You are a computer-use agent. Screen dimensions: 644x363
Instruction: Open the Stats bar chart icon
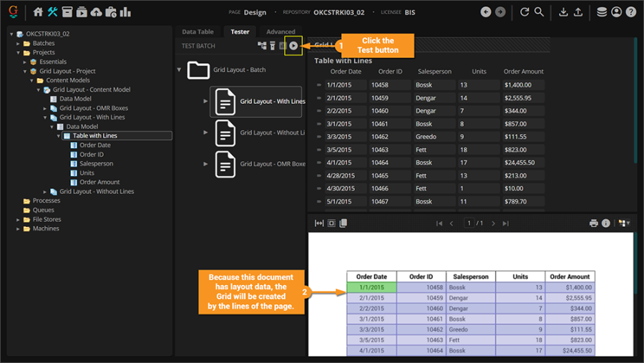(125, 12)
